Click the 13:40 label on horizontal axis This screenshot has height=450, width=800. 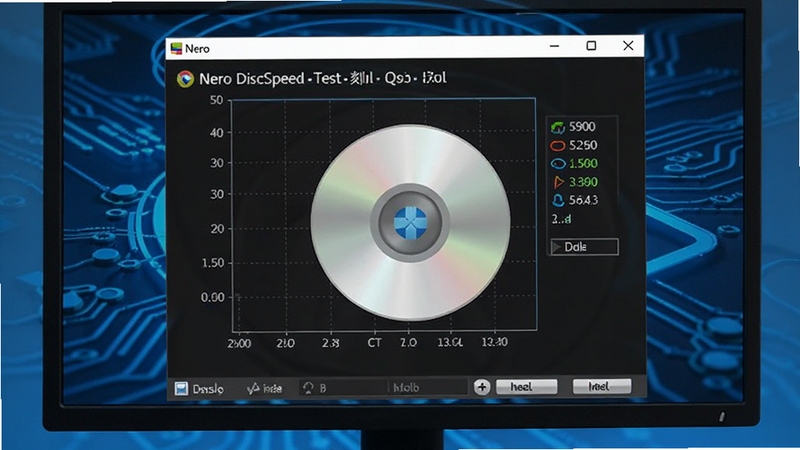coord(494,342)
